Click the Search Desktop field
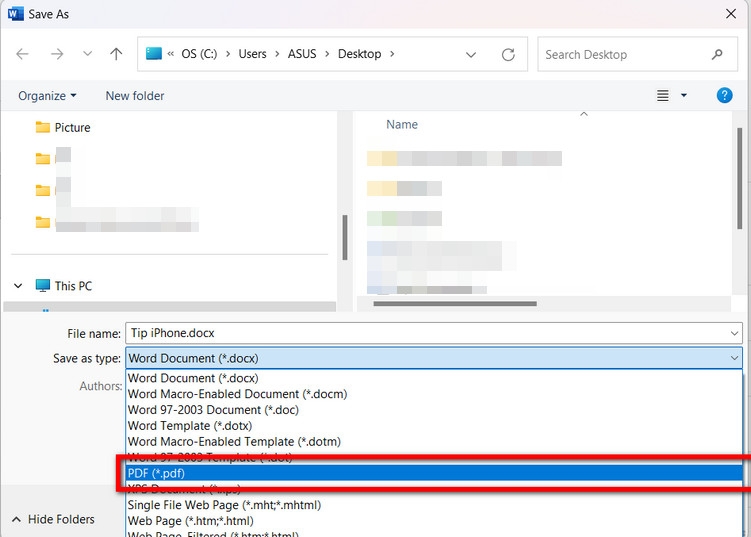This screenshot has height=537, width=751. (637, 54)
